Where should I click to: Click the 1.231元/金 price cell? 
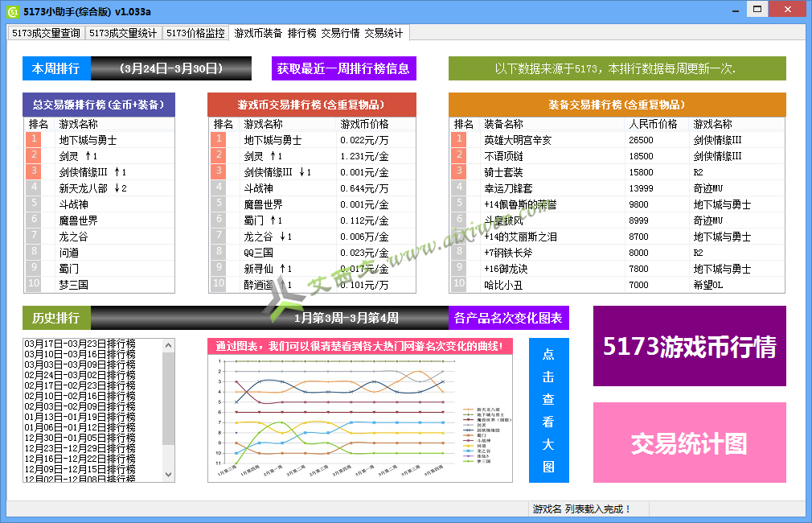point(364,156)
